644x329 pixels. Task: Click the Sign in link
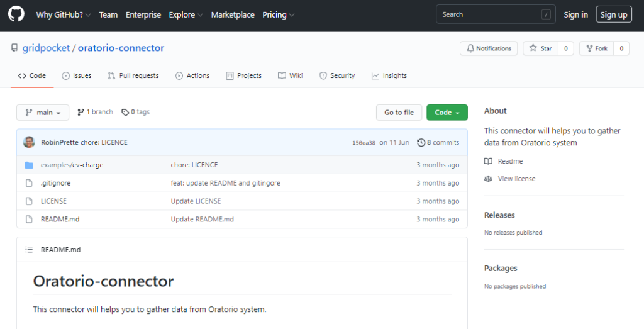(x=575, y=15)
